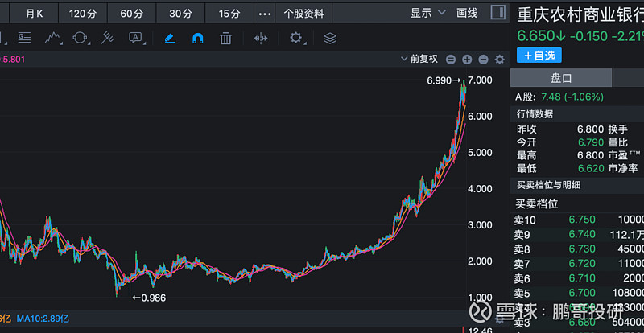The image size is (644, 333).
Task: Click the 6.990 high price marker
Action: point(444,80)
